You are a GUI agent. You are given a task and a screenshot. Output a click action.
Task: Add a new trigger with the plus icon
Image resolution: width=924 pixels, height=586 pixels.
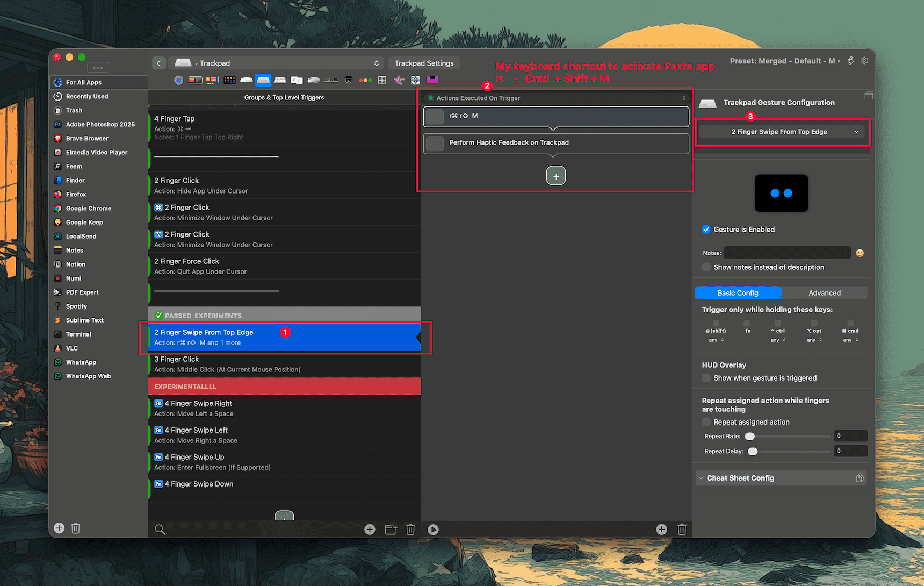[370, 530]
